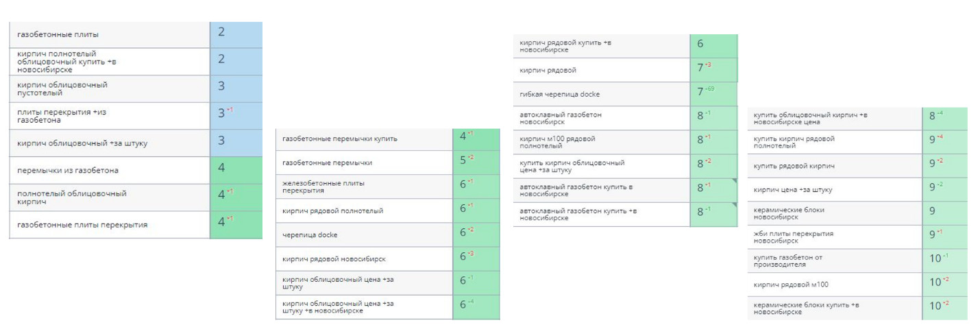Image resolution: width=980 pixels, height=327 pixels.
Task: Click the blue position cell for 'кирпич облицовочный пустотелый'
Action: (236, 86)
